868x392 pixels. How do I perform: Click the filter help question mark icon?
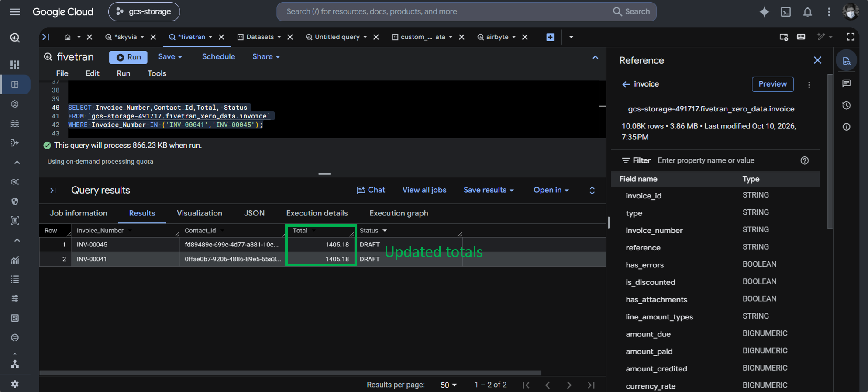click(x=804, y=160)
